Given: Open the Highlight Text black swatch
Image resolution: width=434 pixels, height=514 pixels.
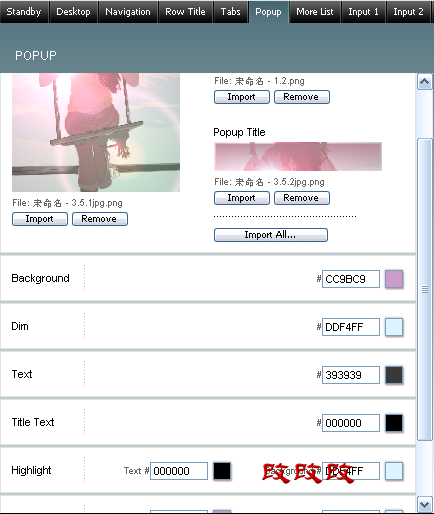Looking at the screenshot, I should click(x=222, y=471).
